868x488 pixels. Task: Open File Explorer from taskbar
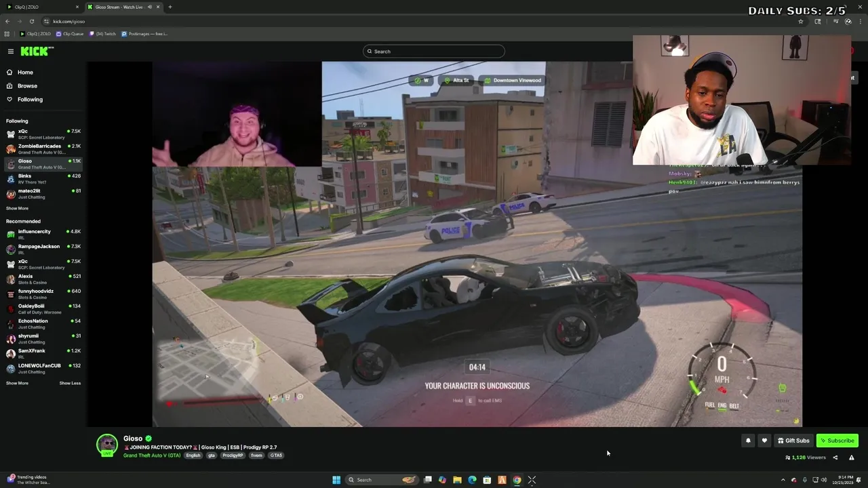(457, 480)
